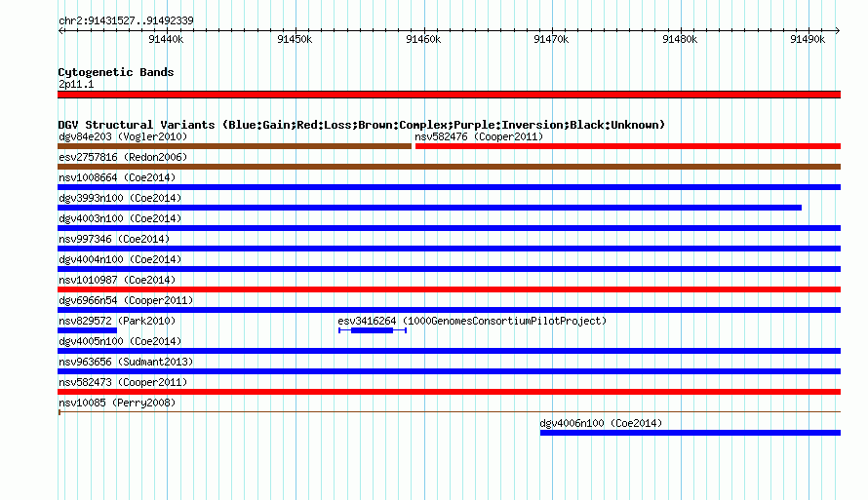Select the esv2757816 (Redon2006) variant bar

click(449, 167)
